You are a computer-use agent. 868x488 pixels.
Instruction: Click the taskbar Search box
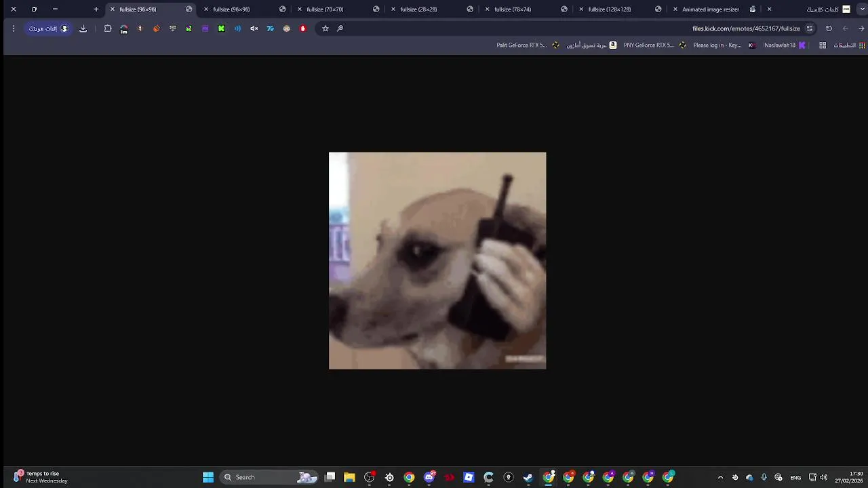(x=270, y=477)
